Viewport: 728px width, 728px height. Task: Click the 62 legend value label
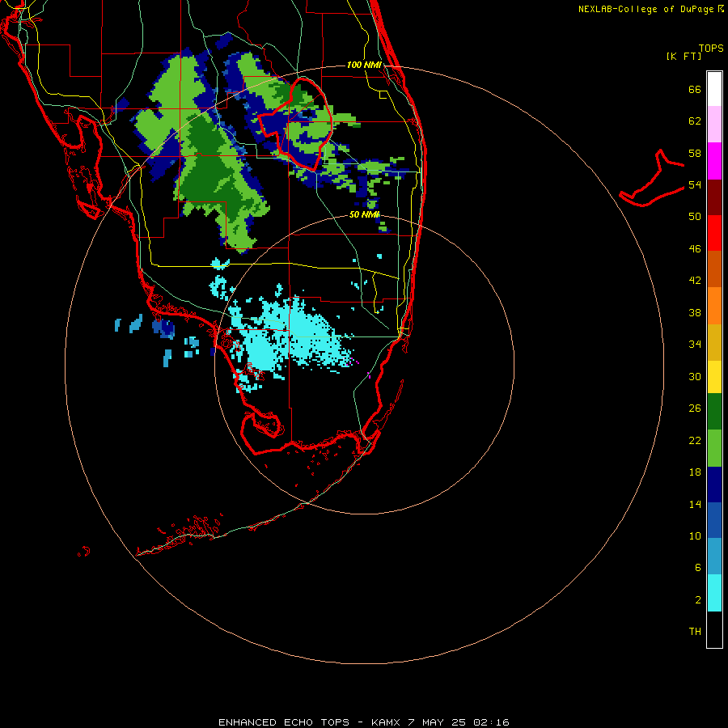click(695, 121)
